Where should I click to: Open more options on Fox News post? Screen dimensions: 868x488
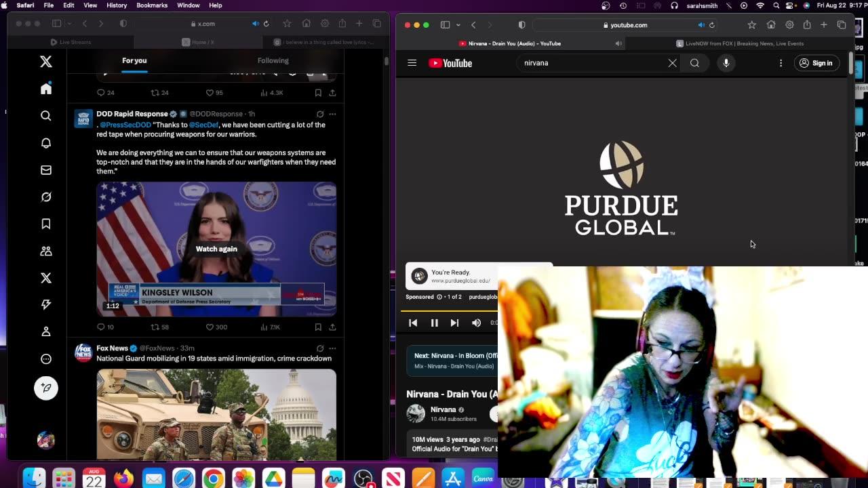332,348
